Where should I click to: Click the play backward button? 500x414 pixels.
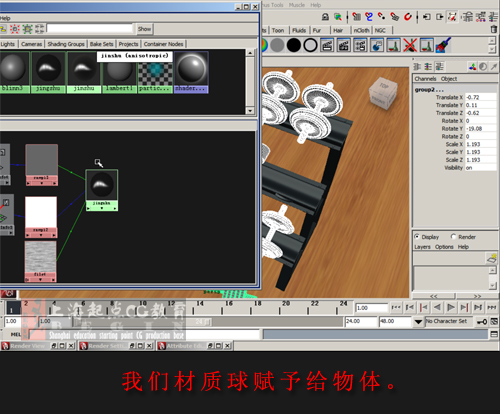(x=437, y=307)
